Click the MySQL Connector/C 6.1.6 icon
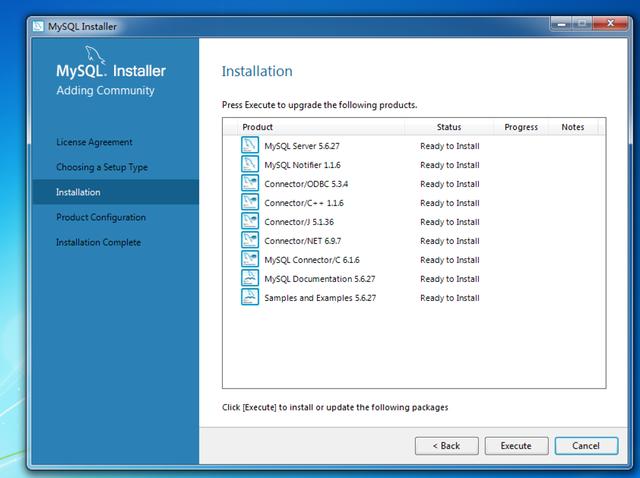 coord(250,259)
